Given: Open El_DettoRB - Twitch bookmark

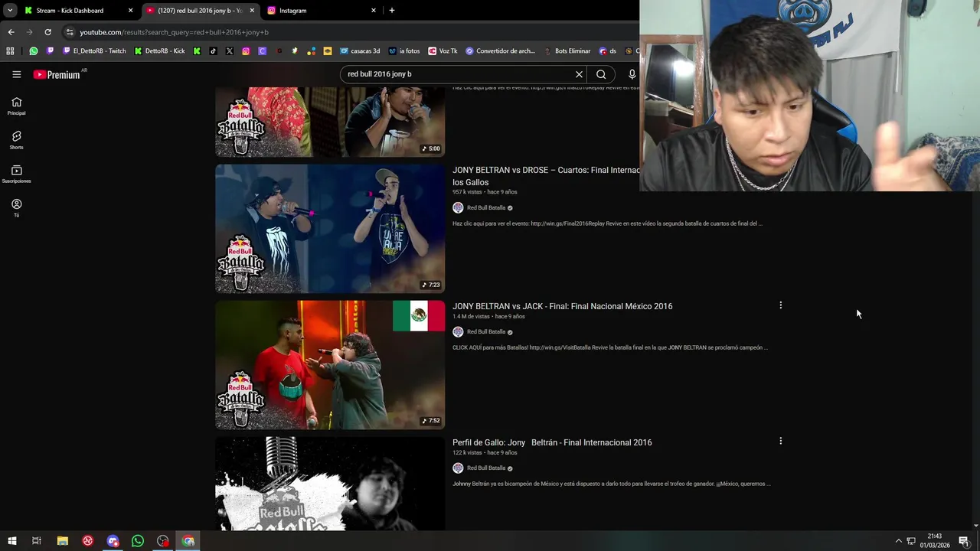Looking at the screenshot, I should click(94, 51).
